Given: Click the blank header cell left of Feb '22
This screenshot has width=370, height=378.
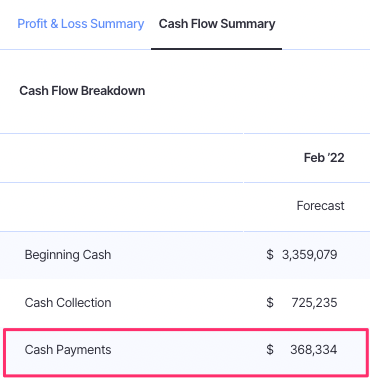Looking at the screenshot, I should click(x=122, y=158).
